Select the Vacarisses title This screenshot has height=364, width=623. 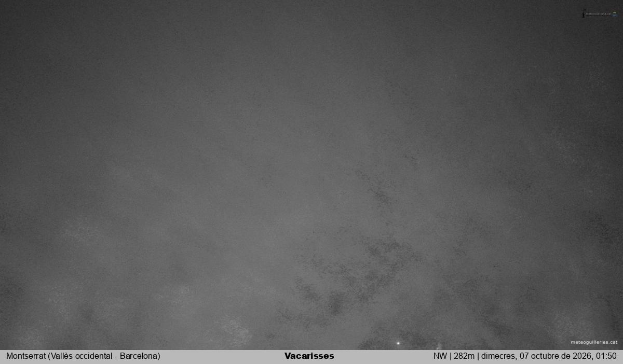309,356
